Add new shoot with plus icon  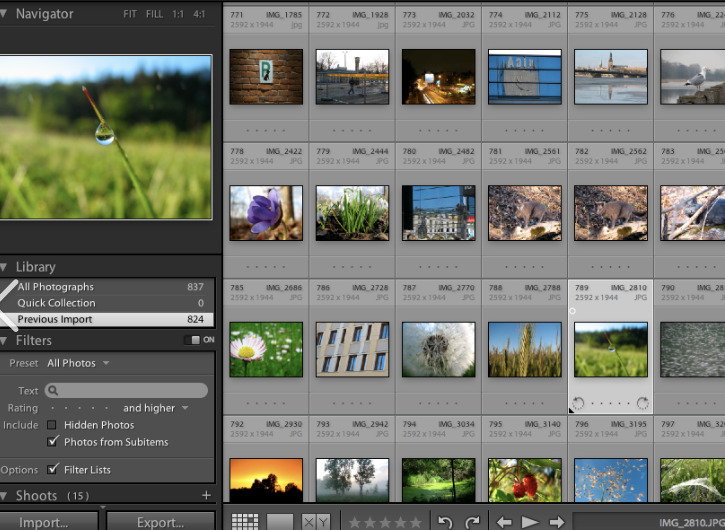[207, 496]
